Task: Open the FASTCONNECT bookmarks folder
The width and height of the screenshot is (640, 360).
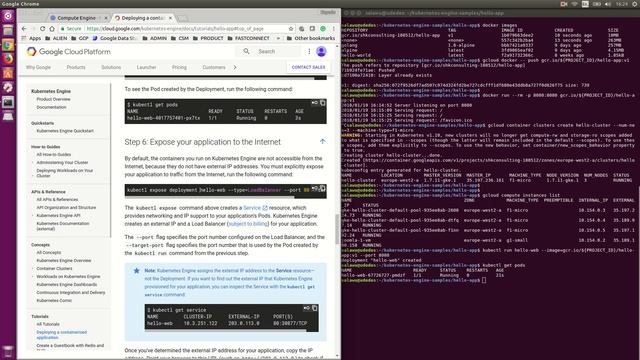Action: click(x=248, y=38)
